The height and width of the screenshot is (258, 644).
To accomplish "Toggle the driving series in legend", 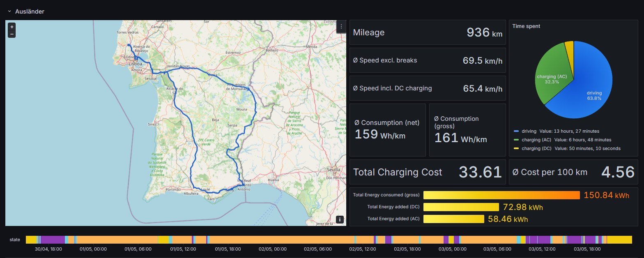I will click(529, 131).
